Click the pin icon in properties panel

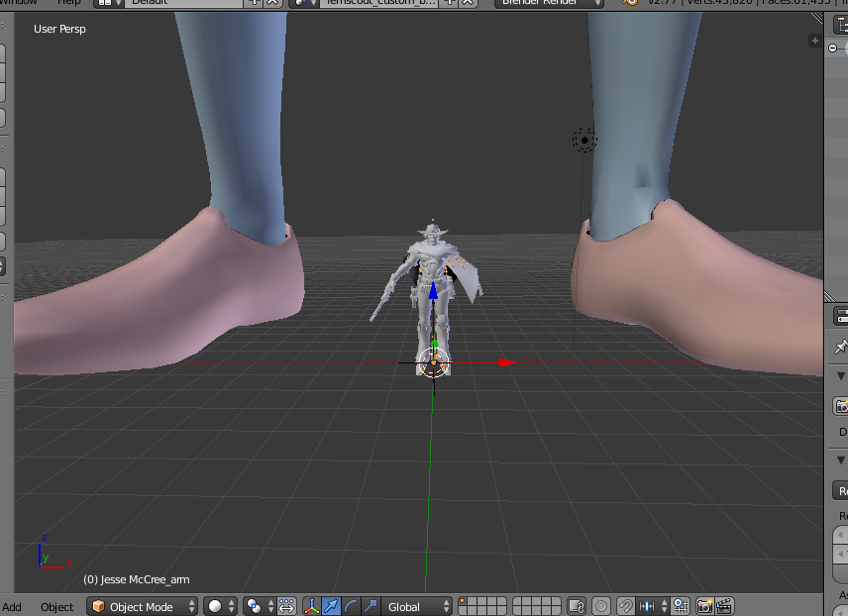click(x=841, y=347)
